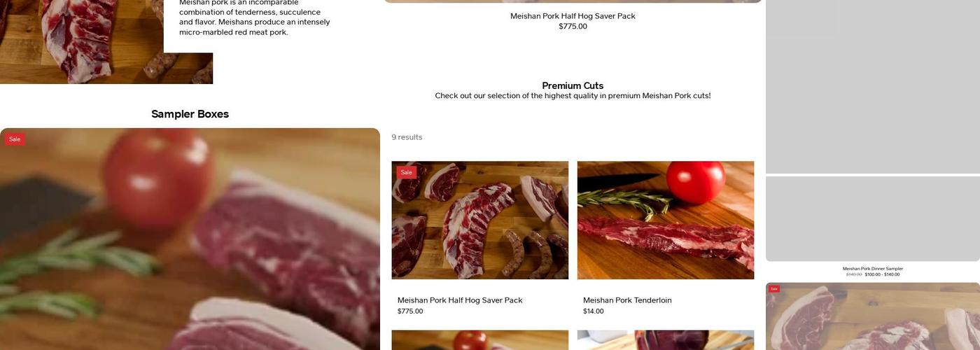Image resolution: width=980 pixels, height=350 pixels.
Task: Click the Sampler Boxes section heading
Action: point(190,114)
